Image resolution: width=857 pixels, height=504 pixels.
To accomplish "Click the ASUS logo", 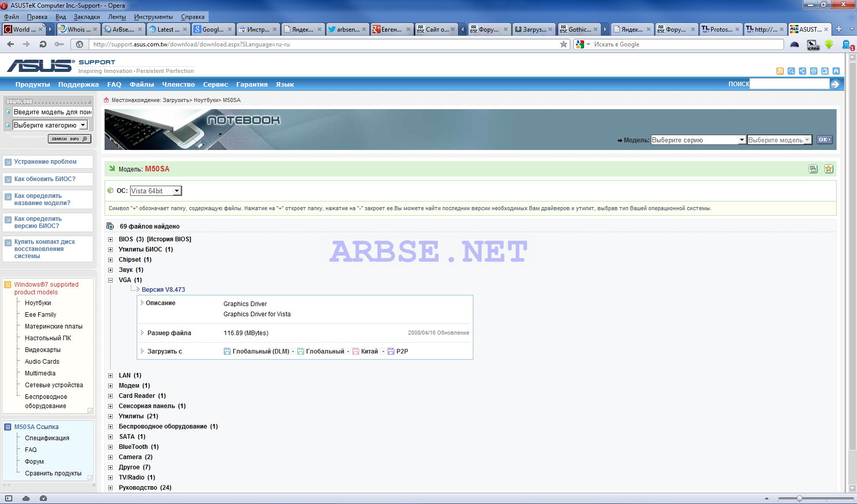I will pos(40,65).
